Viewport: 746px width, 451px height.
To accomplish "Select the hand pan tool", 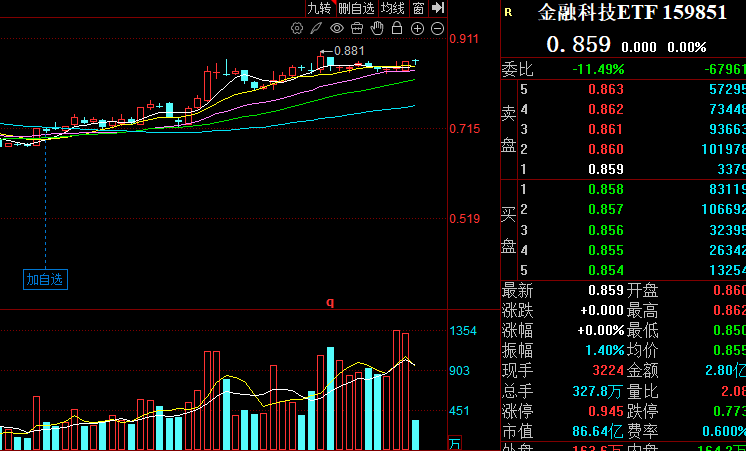I will [378, 28].
